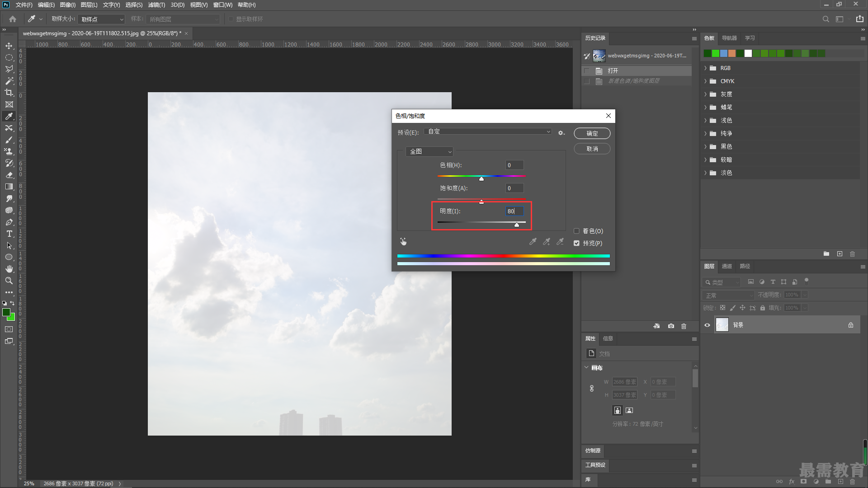868x488 pixels.
Task: Toggle the 预览(P) preview checkbox
Action: pyautogui.click(x=576, y=243)
